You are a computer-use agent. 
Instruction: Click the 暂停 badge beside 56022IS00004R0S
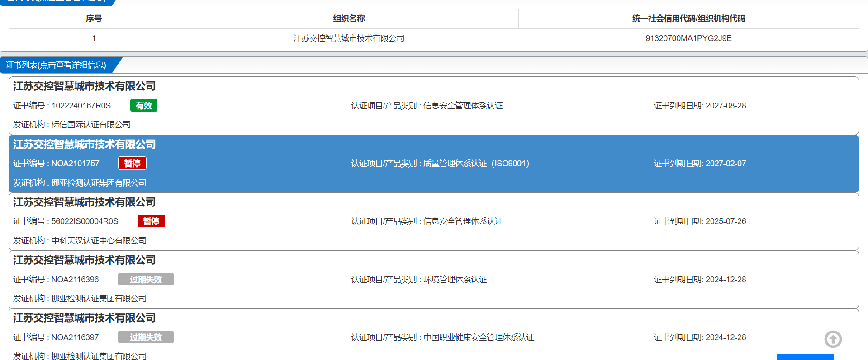[151, 221]
